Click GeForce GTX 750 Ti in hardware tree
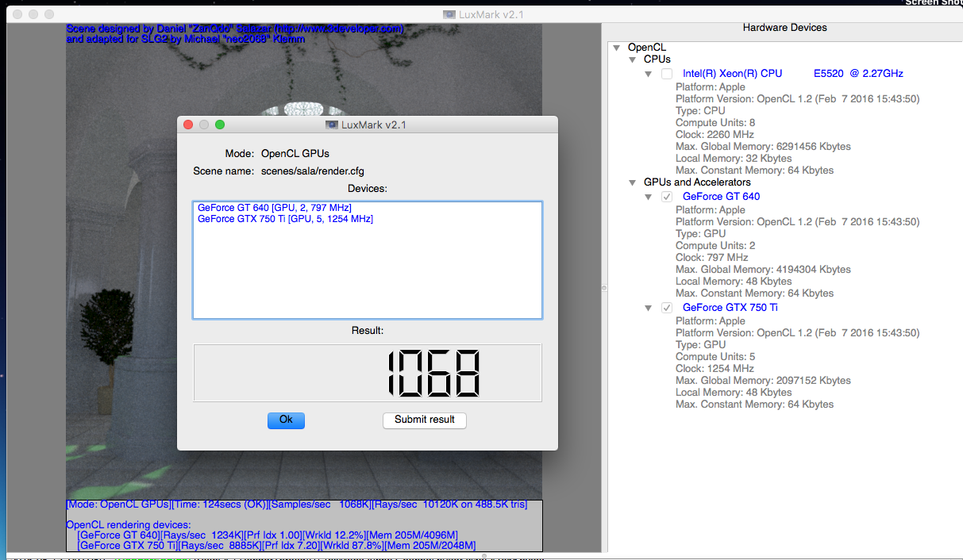The height and width of the screenshot is (560, 963). [x=730, y=308]
